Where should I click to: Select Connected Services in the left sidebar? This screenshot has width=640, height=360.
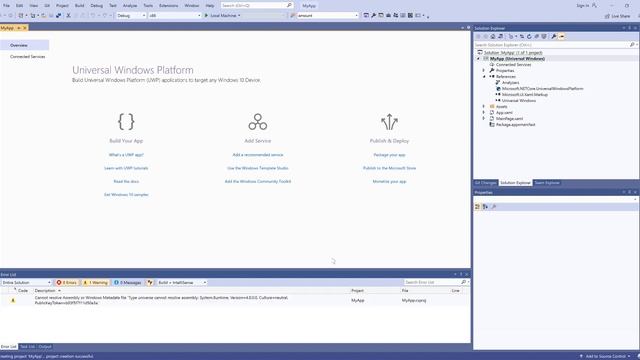pos(27,57)
